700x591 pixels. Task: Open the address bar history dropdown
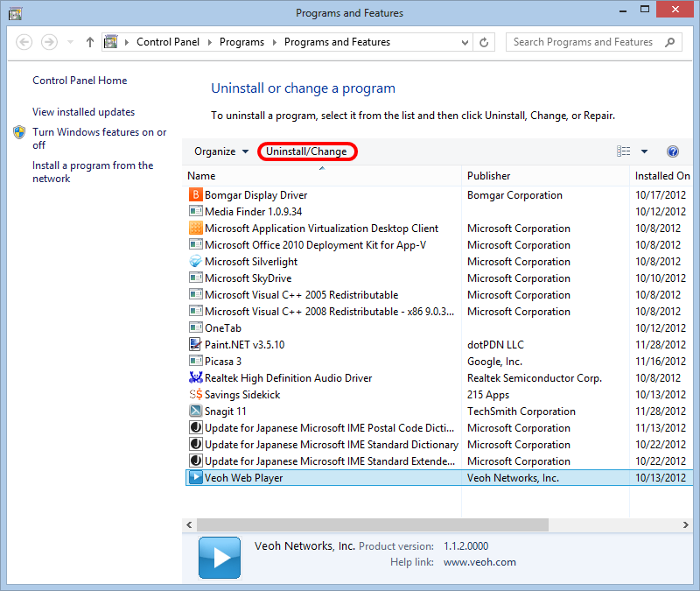pos(465,42)
